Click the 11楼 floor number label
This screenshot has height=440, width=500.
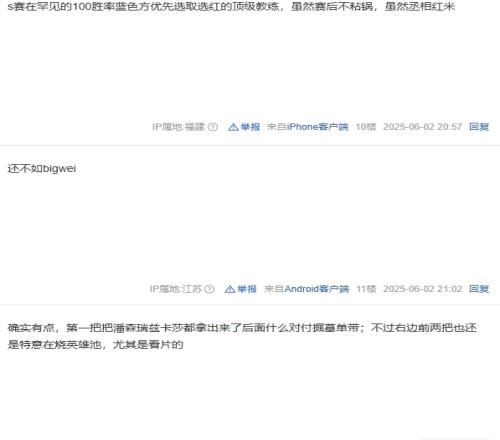click(366, 289)
